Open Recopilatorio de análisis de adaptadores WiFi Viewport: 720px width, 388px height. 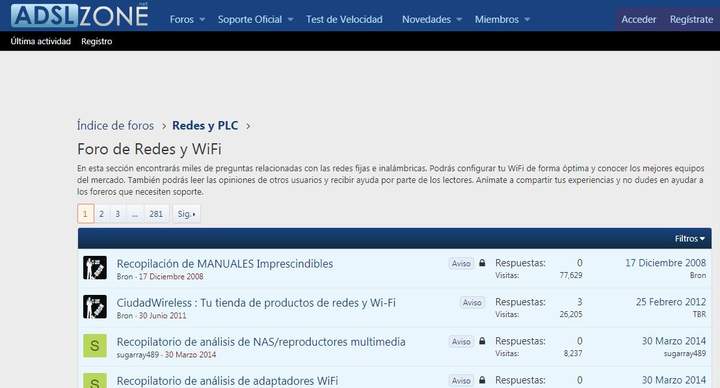[x=227, y=381]
